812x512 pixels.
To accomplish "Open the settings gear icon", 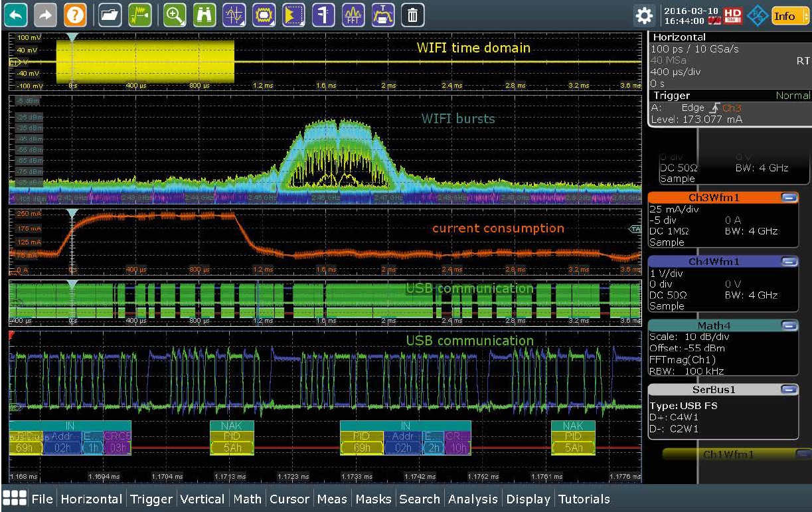I will (x=643, y=15).
